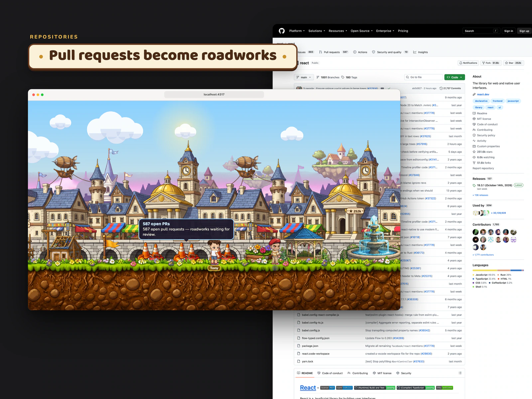Click the Activity pulse icon
Viewport: 532px width, 399px height.
point(474,141)
